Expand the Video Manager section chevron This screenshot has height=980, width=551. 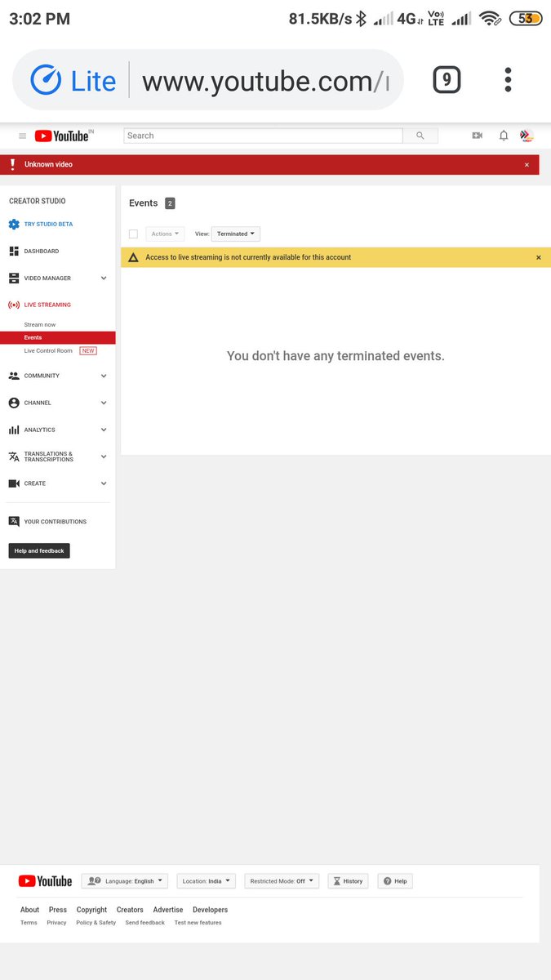pyautogui.click(x=104, y=278)
